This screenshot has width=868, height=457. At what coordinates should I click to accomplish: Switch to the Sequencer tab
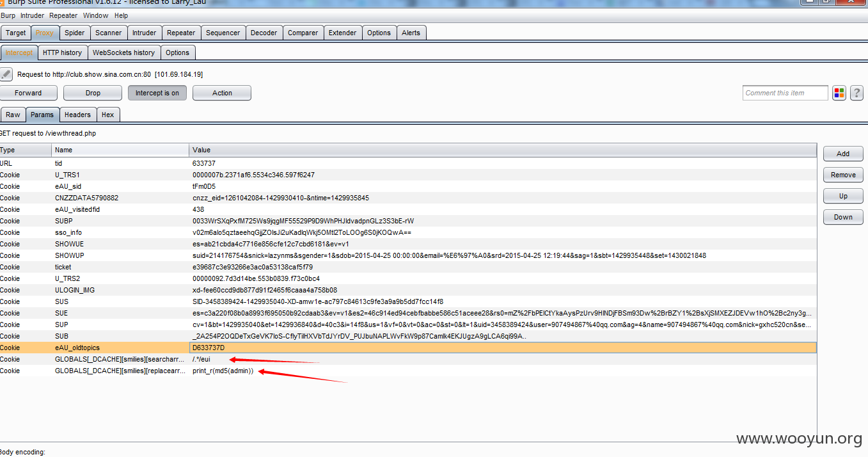(223, 33)
